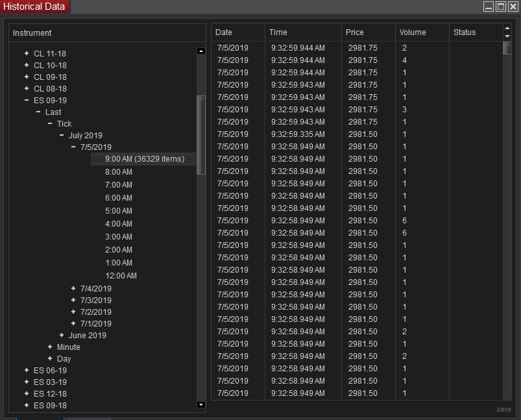Select the volume 3 cell

404,110
